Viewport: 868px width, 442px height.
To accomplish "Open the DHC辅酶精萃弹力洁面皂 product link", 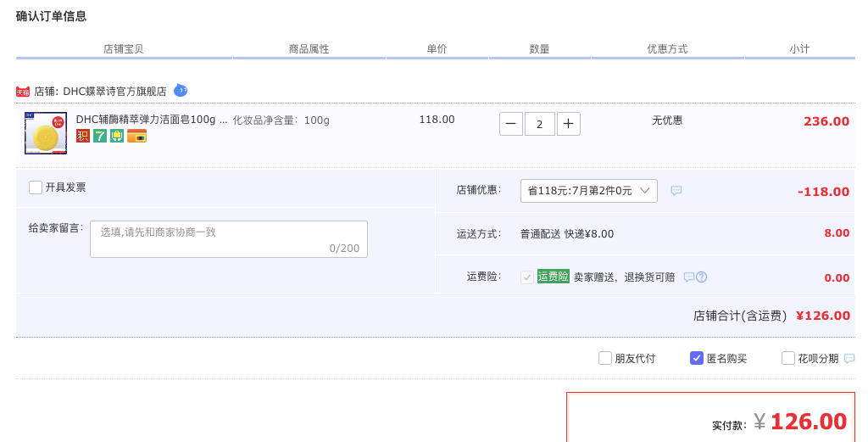I will tap(152, 120).
